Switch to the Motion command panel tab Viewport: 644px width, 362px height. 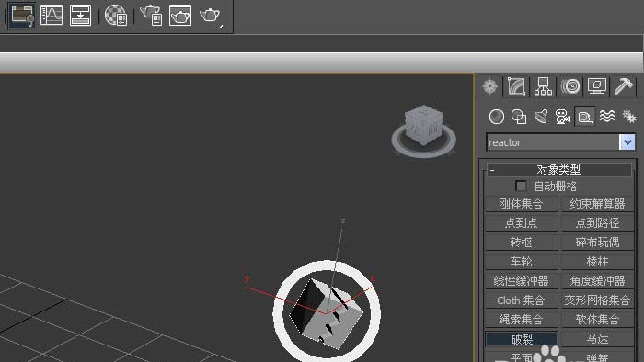click(570, 86)
